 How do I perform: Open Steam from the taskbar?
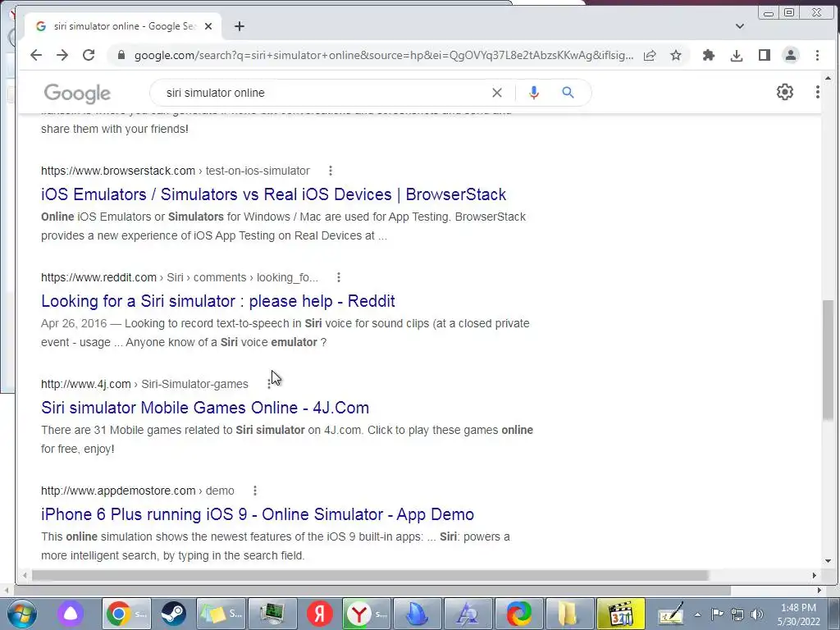point(173,614)
